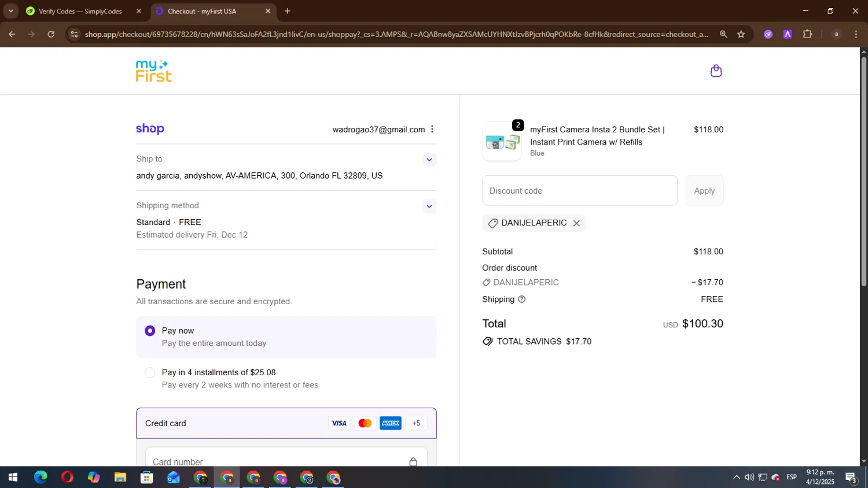Close the Verify Codes SimplyCodes tab

[x=139, y=11]
